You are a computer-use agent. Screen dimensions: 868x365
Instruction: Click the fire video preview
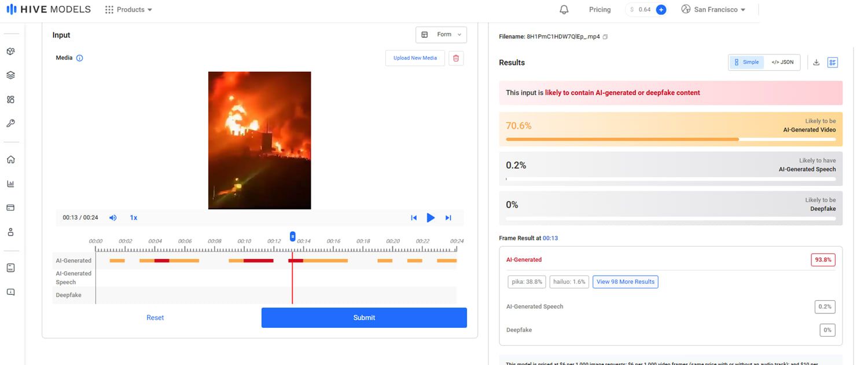(x=259, y=140)
